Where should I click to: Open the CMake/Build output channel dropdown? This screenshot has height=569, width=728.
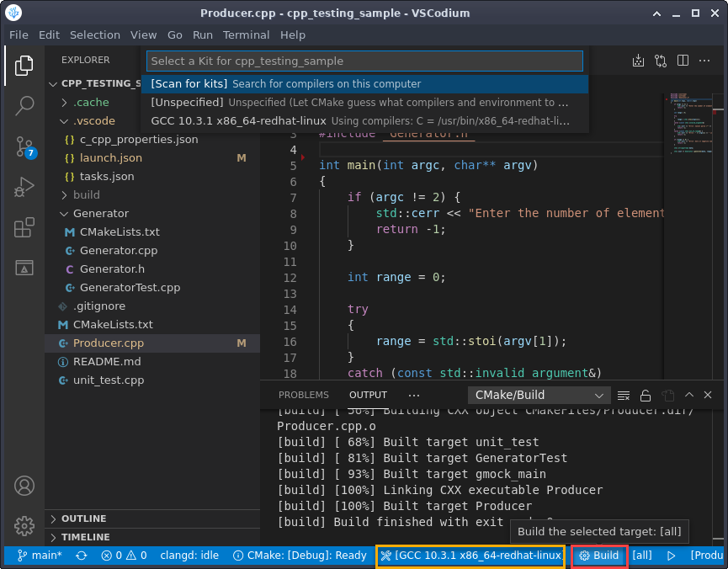pyautogui.click(x=539, y=395)
